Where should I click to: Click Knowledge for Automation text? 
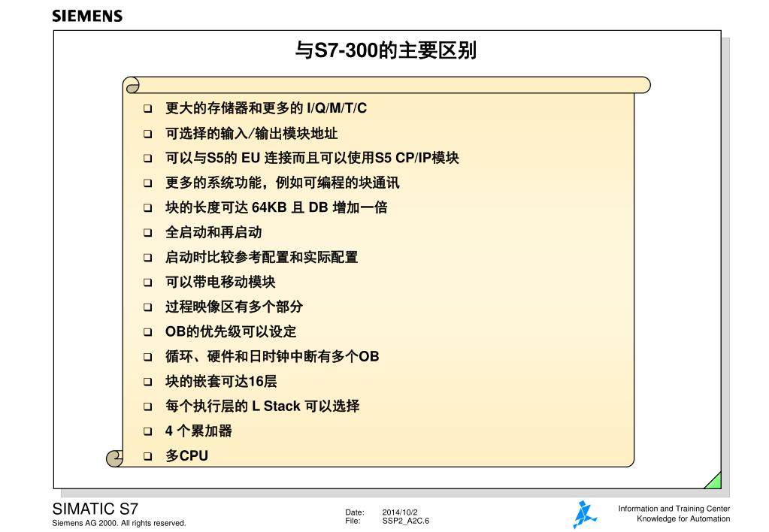click(x=683, y=518)
